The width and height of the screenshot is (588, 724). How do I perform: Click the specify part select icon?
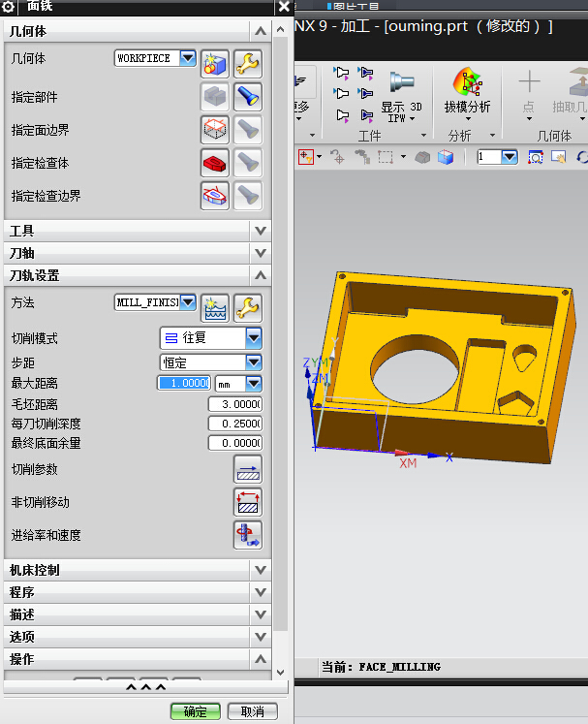(x=215, y=97)
